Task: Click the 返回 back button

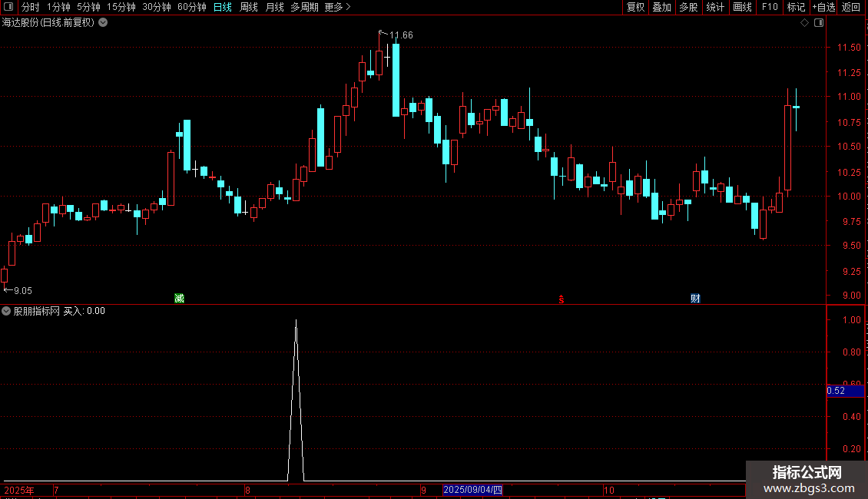Action: click(851, 7)
